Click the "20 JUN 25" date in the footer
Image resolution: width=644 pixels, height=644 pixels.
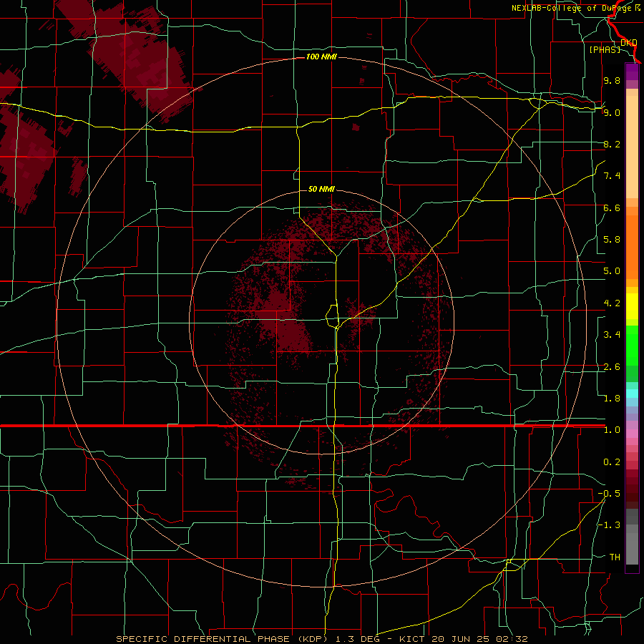pos(460,639)
